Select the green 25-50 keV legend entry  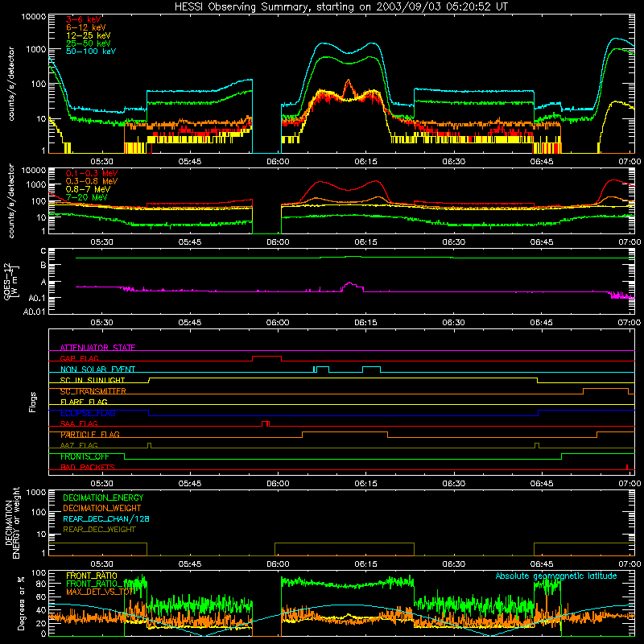[x=88, y=43]
